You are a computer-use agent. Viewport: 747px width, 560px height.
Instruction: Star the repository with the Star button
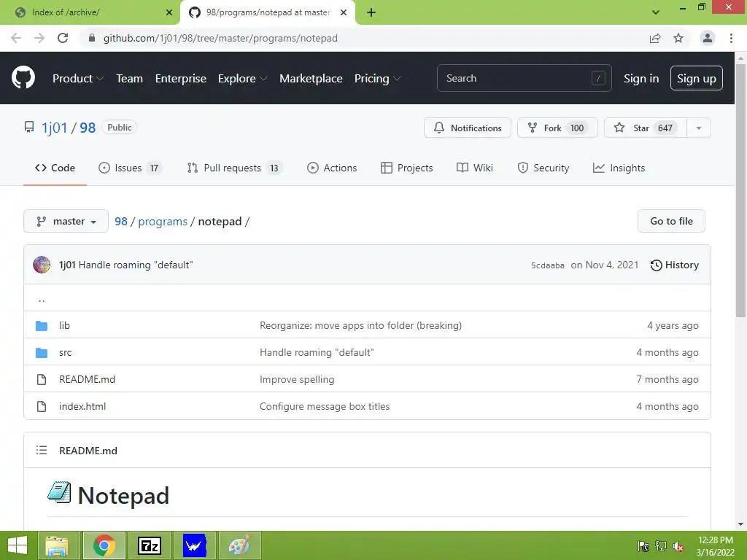[x=645, y=128]
